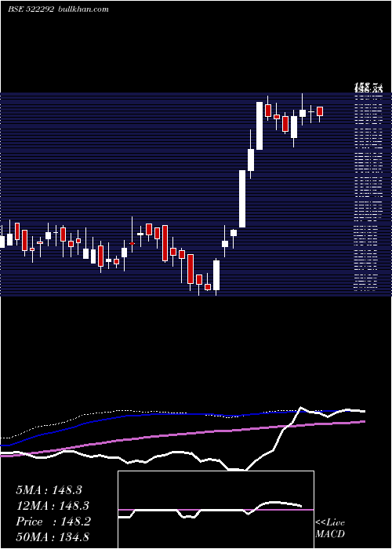Click inside the MACD inset chart
This screenshot has height=549, width=392.
pyautogui.click(x=216, y=510)
